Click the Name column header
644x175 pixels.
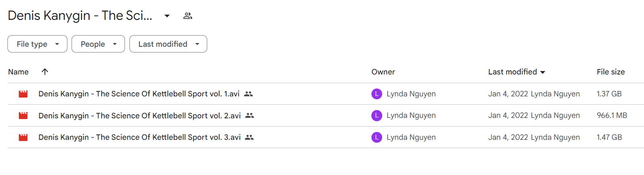pos(18,72)
